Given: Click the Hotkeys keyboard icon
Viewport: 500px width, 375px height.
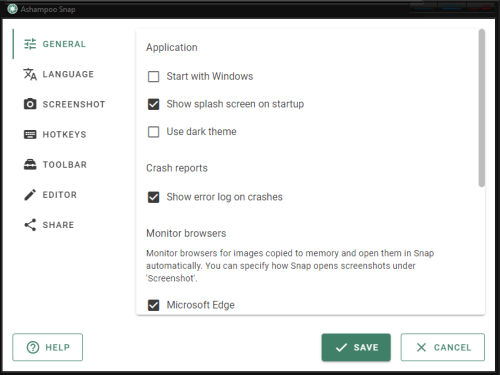Looking at the screenshot, I should (30, 134).
